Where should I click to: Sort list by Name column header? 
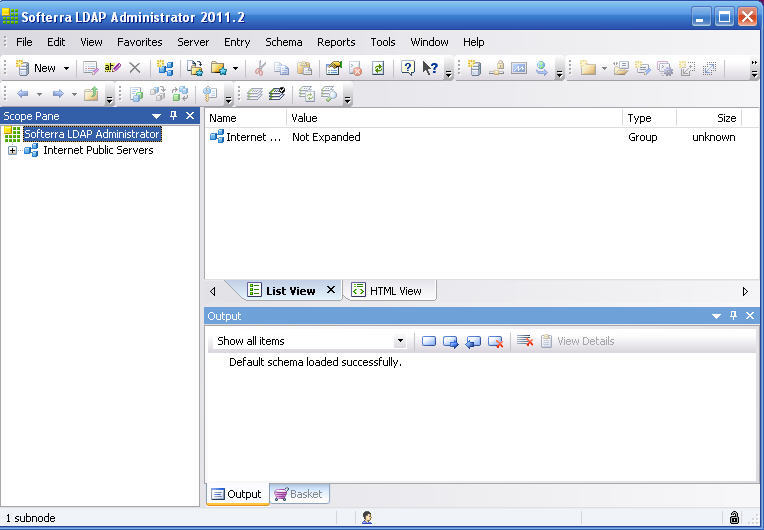(245, 118)
